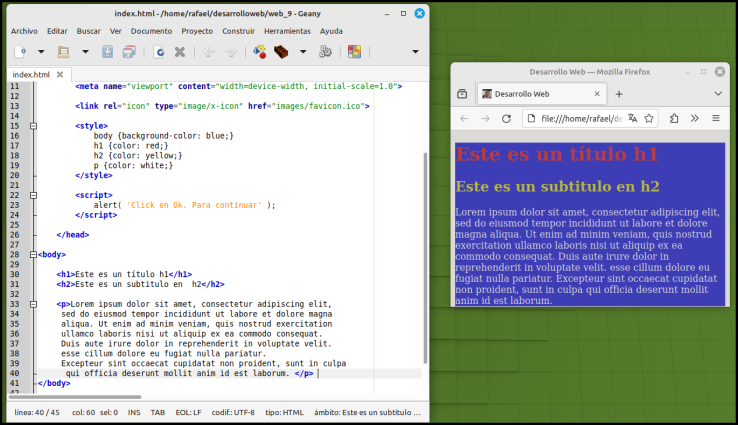Open the list all tabs chevron in Firefox

coord(718,94)
